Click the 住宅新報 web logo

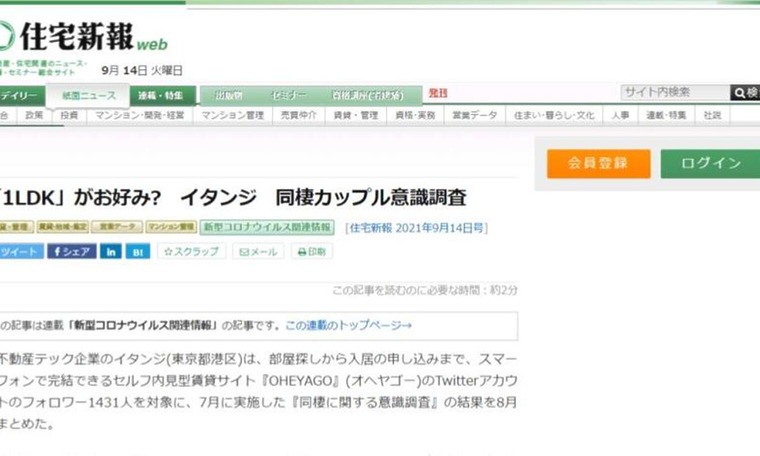[85, 39]
